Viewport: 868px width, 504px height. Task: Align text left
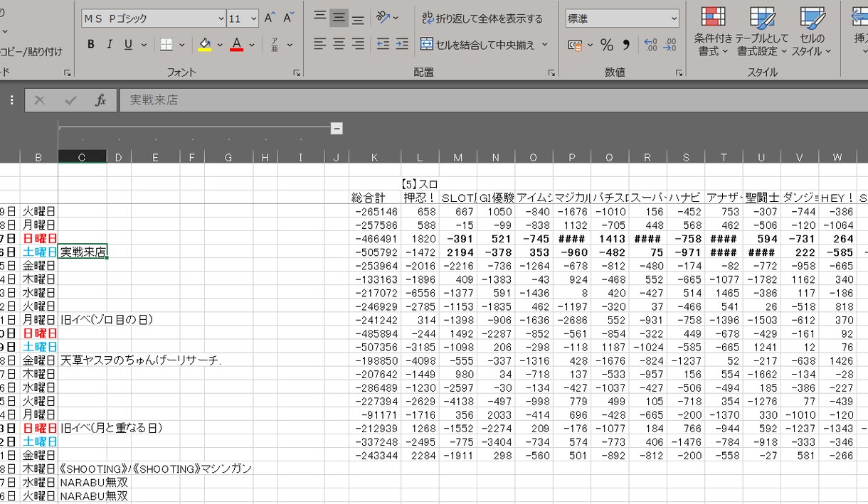(x=320, y=44)
